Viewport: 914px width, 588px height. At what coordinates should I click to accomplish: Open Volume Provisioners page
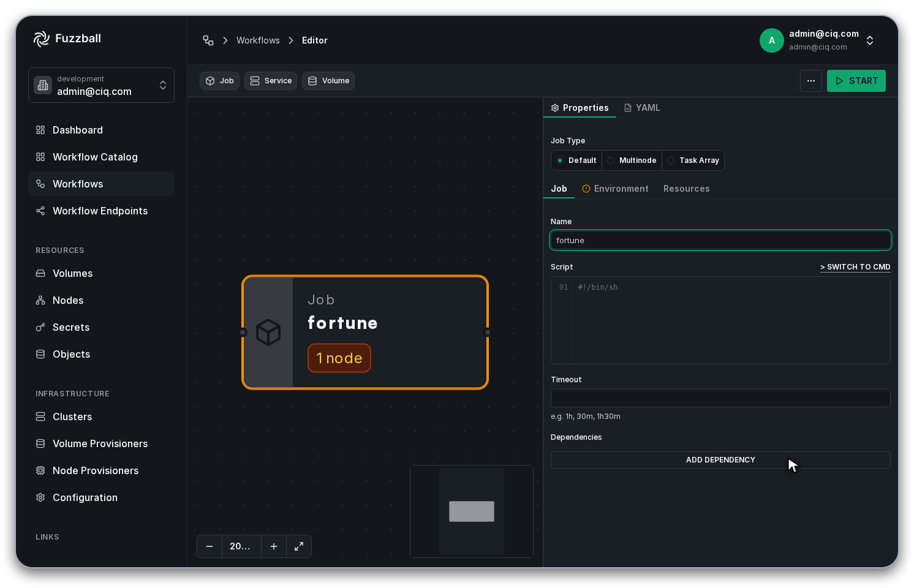[101, 443]
